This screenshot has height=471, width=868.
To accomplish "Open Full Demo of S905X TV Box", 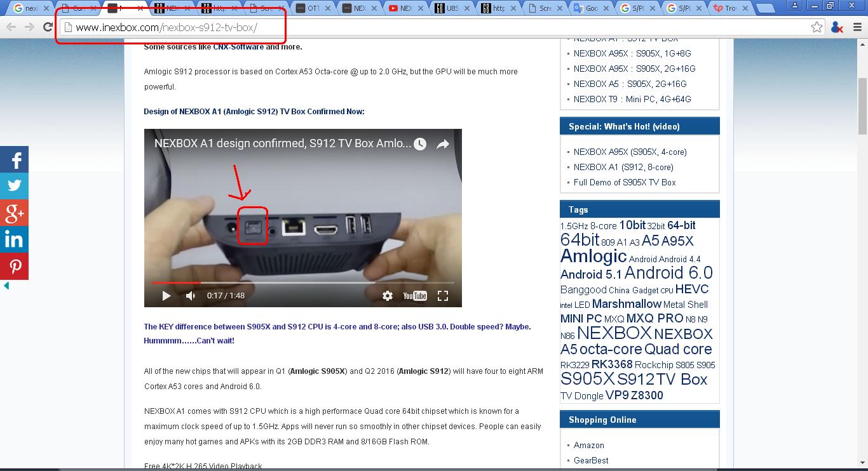I will coord(625,182).
